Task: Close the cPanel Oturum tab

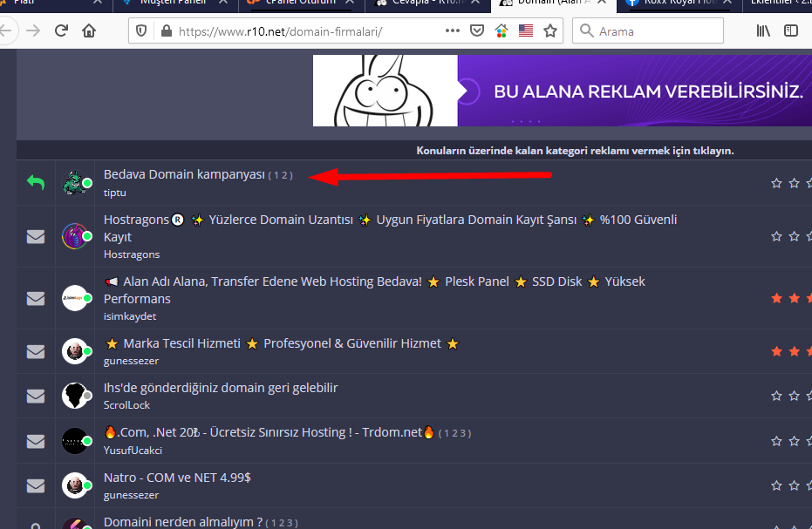Action: click(x=350, y=3)
